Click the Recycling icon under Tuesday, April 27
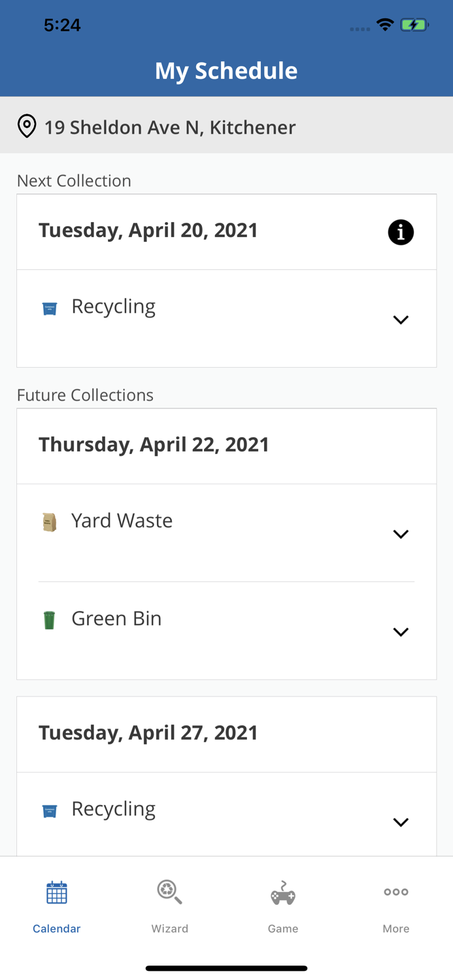Viewport: 453px width, 980px height. pyautogui.click(x=51, y=808)
